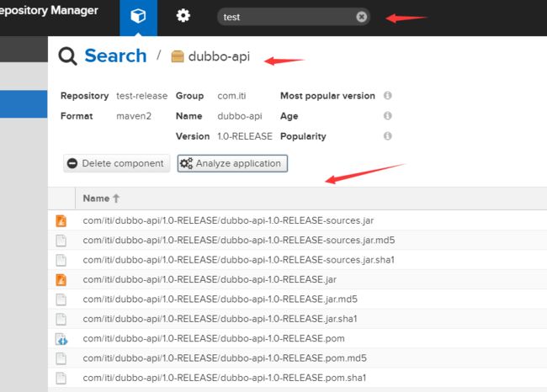Click the jar icon for dubbo-api-1.0-RELEASE-sources.jar

[x=61, y=220]
